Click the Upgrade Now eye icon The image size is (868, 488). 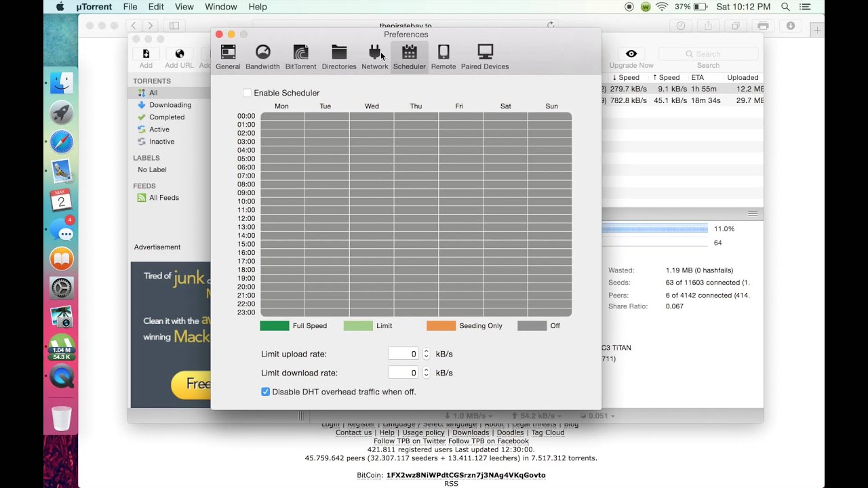click(x=631, y=54)
